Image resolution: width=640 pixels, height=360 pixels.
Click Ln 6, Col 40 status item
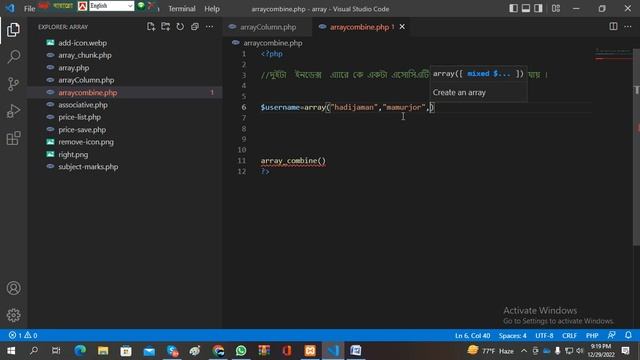tap(472, 336)
